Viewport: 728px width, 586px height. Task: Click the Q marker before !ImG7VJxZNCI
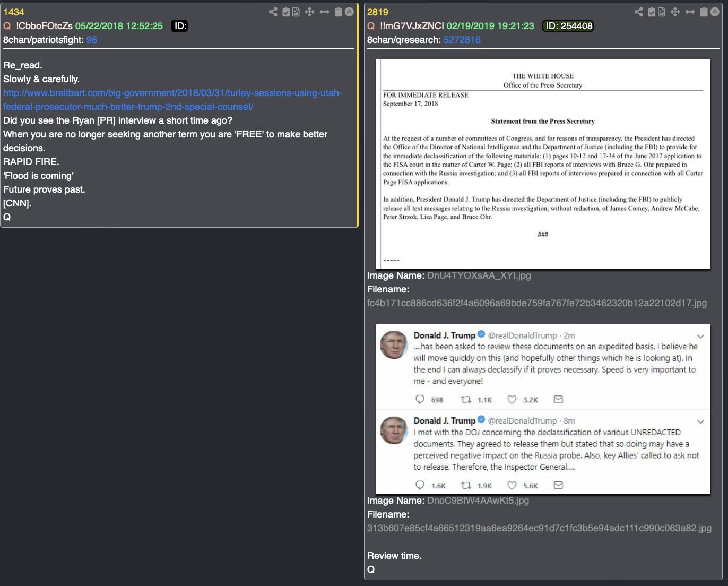click(371, 26)
